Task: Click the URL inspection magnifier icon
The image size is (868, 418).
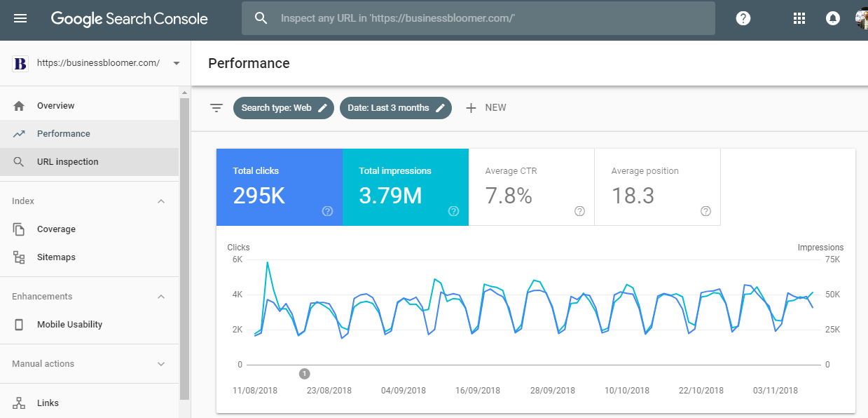Action: click(x=19, y=162)
